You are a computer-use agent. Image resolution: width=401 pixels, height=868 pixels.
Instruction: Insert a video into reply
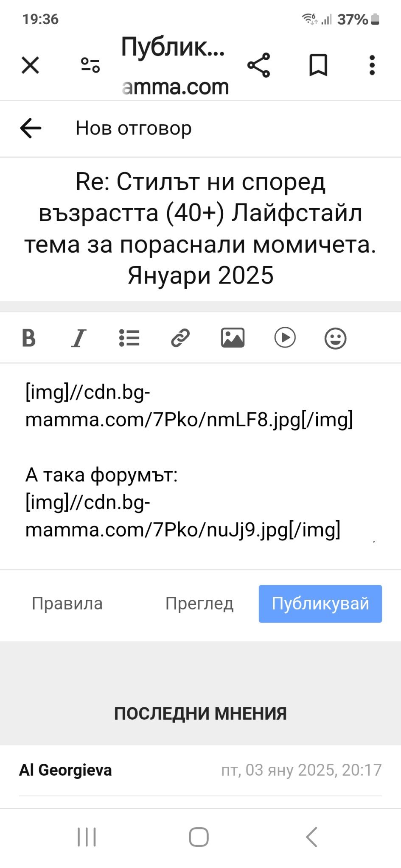285,338
